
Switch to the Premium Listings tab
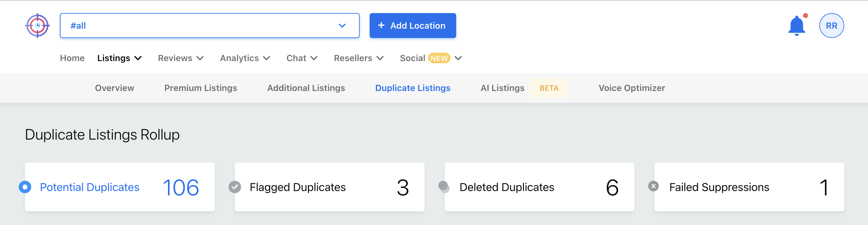pyautogui.click(x=200, y=88)
